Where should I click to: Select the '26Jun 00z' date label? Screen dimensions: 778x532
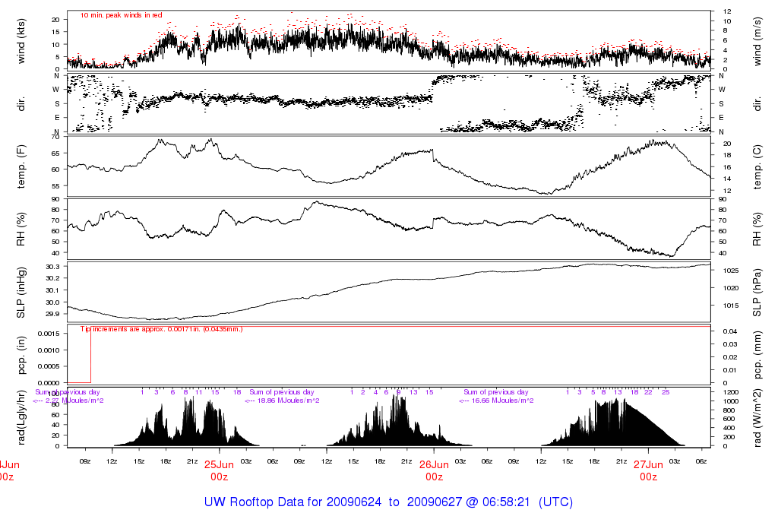click(434, 470)
